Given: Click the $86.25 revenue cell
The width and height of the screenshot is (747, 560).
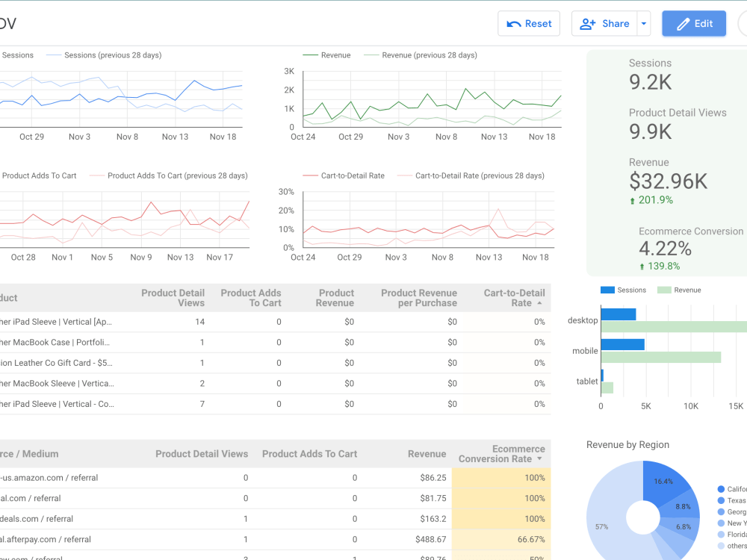Looking at the screenshot, I should pyautogui.click(x=433, y=478).
